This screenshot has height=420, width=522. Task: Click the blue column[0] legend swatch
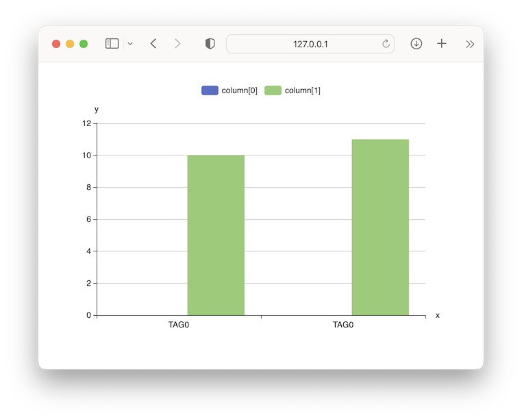click(x=210, y=90)
